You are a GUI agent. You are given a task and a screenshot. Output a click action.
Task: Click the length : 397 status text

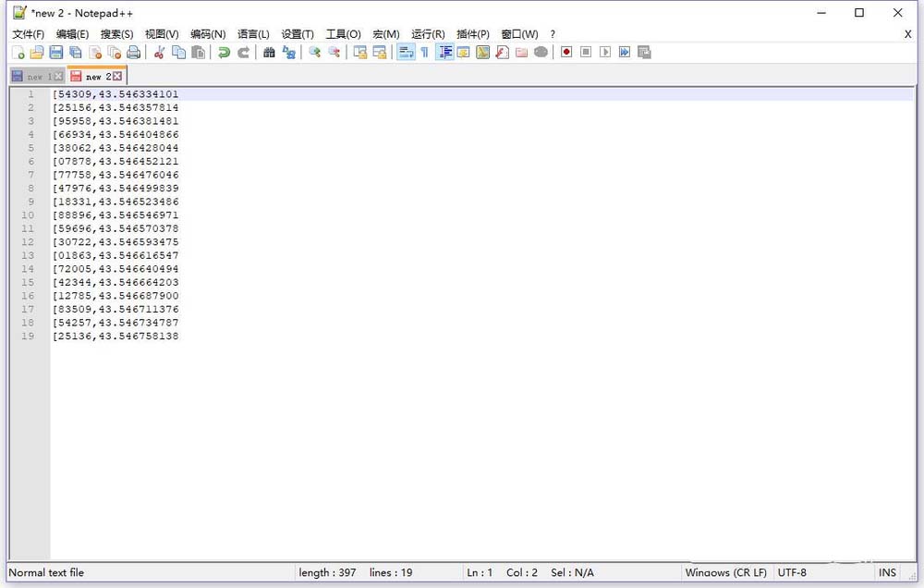[x=327, y=572]
